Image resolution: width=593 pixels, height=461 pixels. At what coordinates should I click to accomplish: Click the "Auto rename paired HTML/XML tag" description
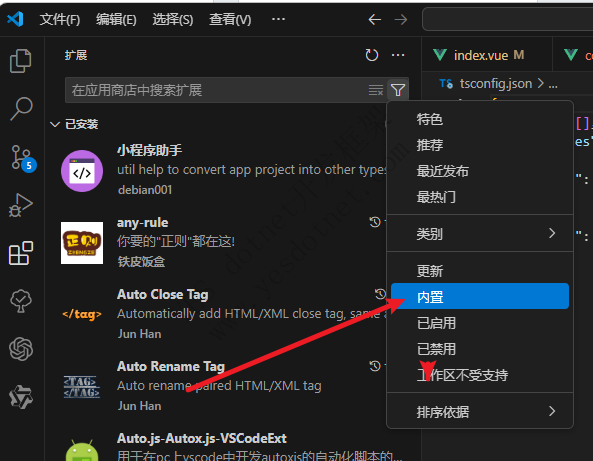[219, 386]
